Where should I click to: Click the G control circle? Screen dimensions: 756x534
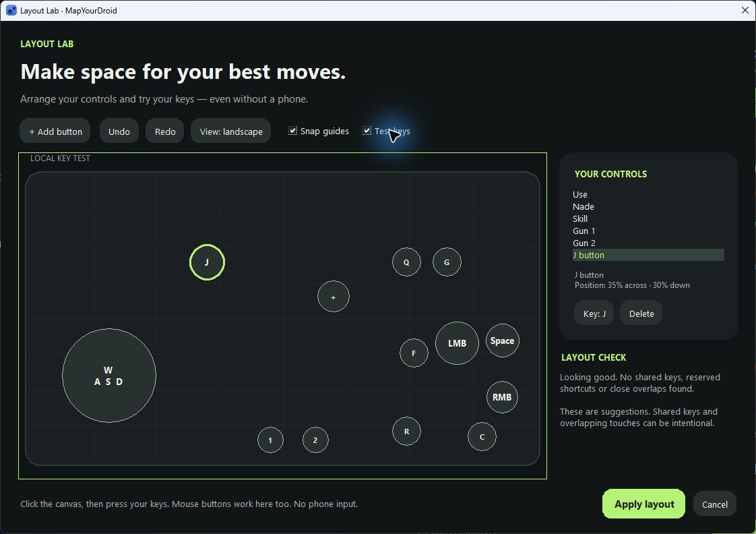[447, 262]
